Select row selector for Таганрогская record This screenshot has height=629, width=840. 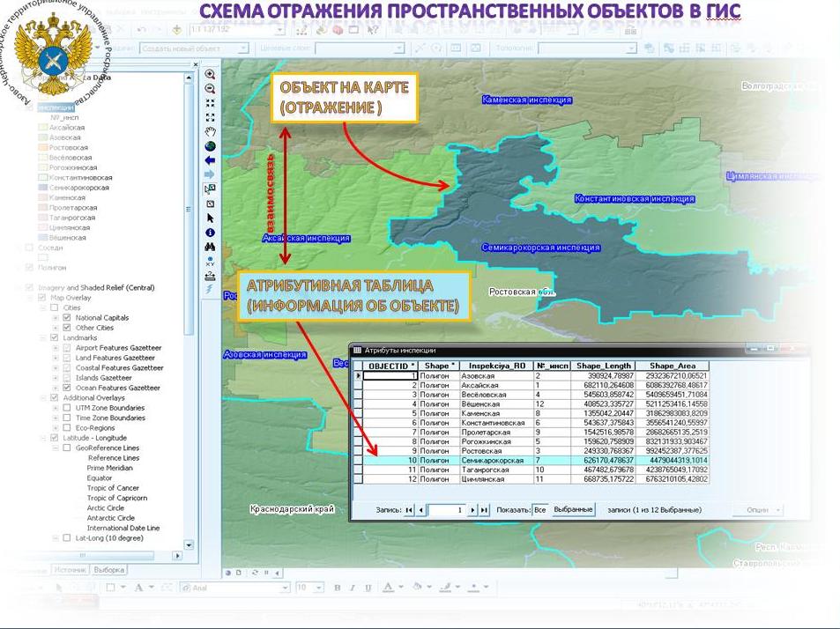(x=358, y=470)
